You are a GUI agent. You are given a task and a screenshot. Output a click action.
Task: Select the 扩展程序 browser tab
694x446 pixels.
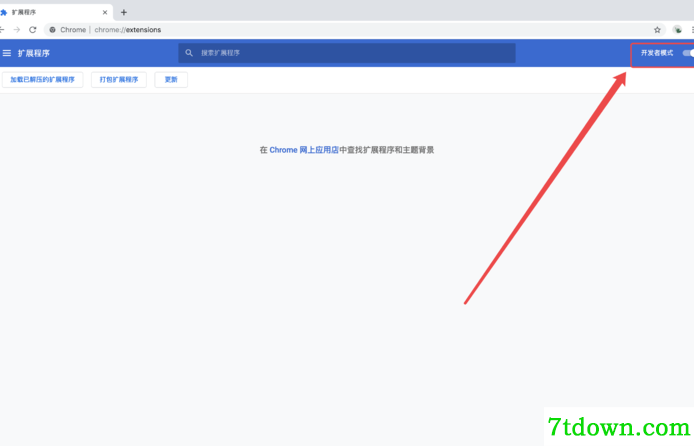coord(55,12)
